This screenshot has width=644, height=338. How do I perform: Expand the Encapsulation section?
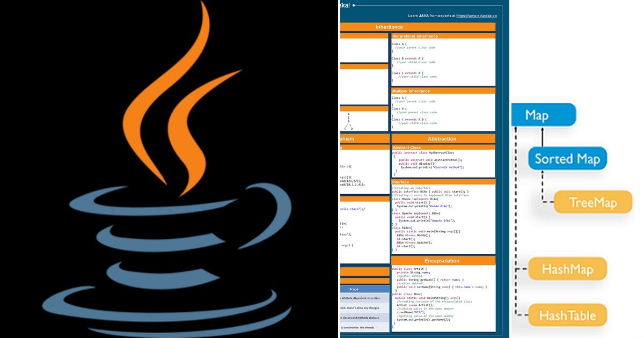point(442,261)
